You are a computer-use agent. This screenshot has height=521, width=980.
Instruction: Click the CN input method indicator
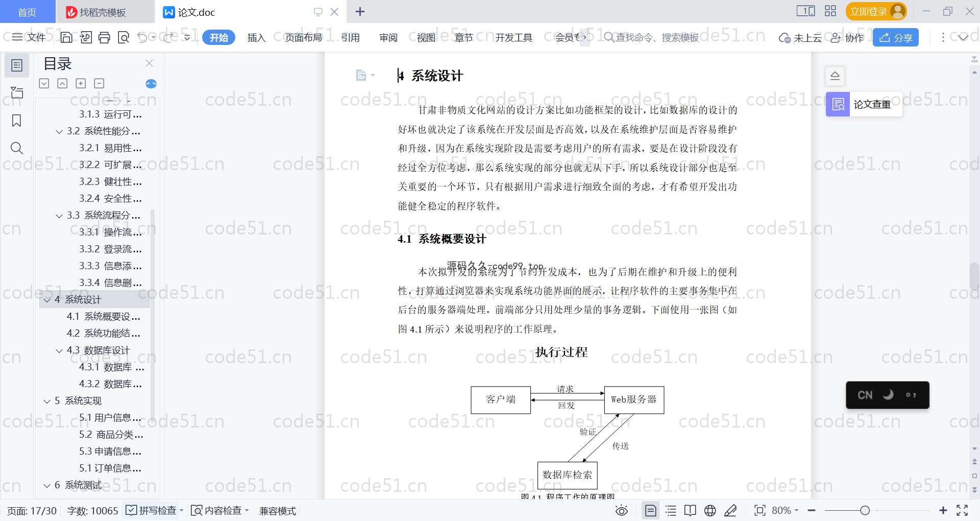[x=865, y=395]
